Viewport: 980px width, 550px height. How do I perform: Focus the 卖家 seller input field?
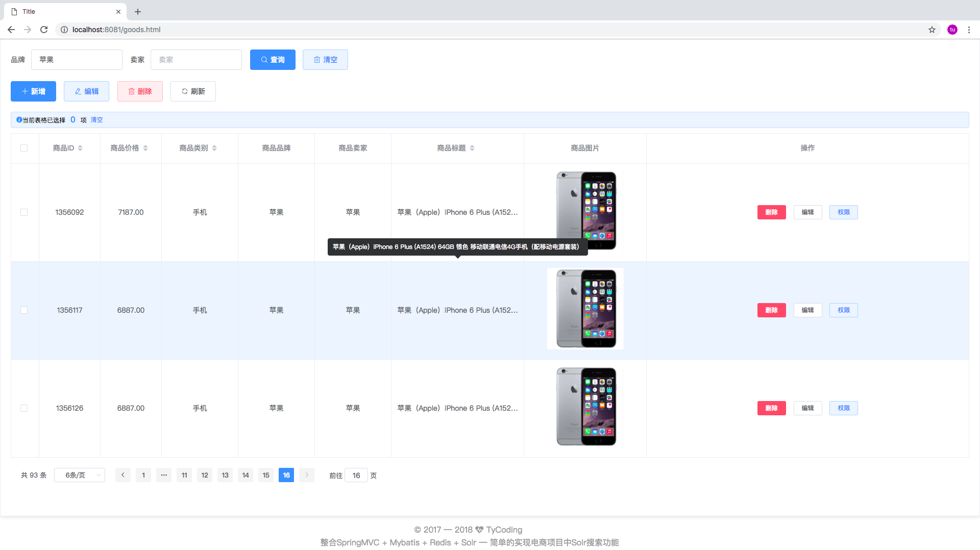click(196, 60)
